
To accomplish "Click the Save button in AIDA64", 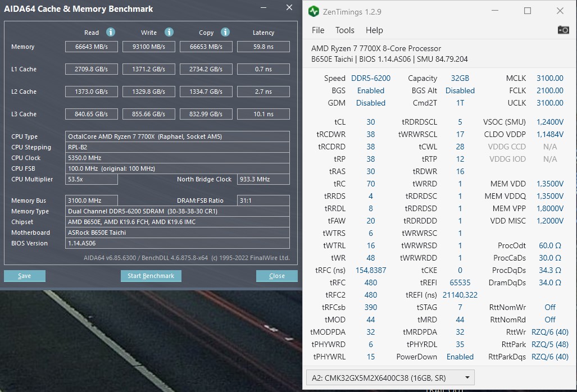I will pos(25,276).
